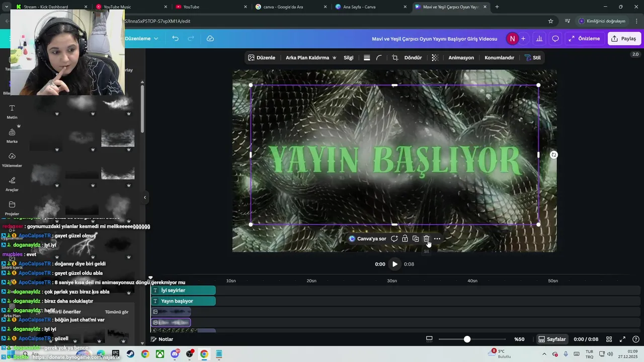Click Döndür to flip the image
644x362 pixels.
click(x=413, y=58)
